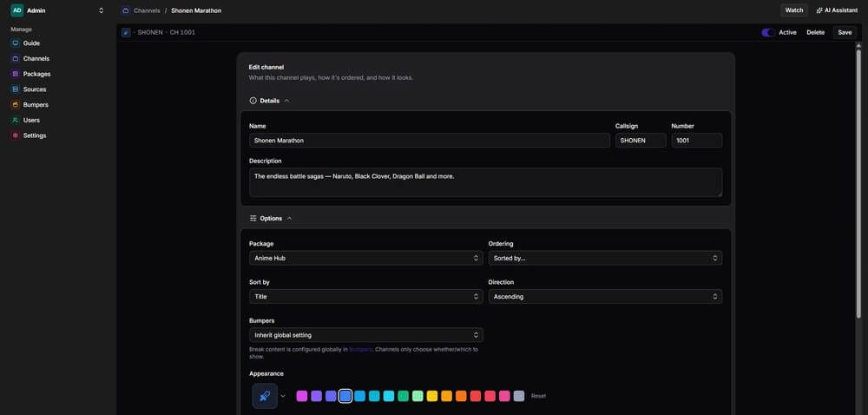This screenshot has width=868, height=415.
Task: Open the Ordering dropdown
Action: [605, 258]
